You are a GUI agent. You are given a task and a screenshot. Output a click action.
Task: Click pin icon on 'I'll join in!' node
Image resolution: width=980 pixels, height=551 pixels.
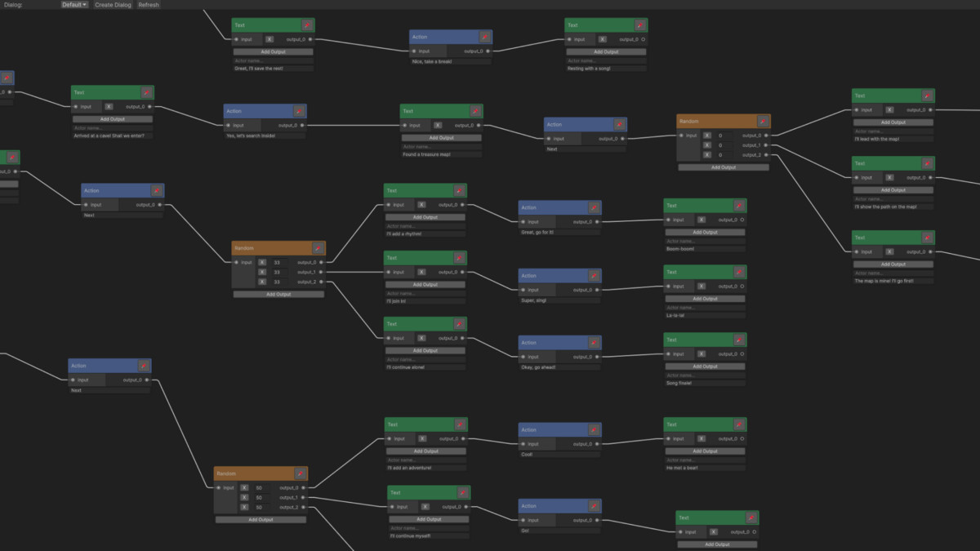point(460,258)
